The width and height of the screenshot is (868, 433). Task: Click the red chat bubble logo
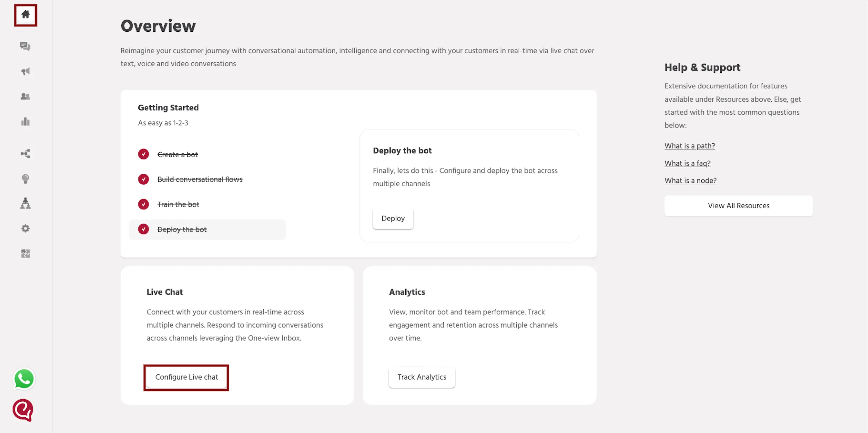click(x=23, y=410)
